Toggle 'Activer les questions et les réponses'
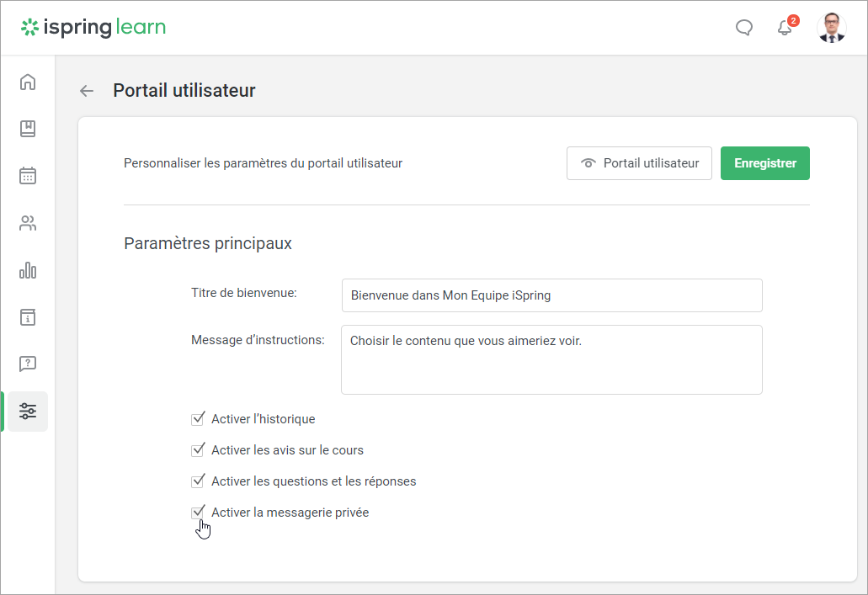Image resolution: width=868 pixels, height=595 pixels. point(198,481)
